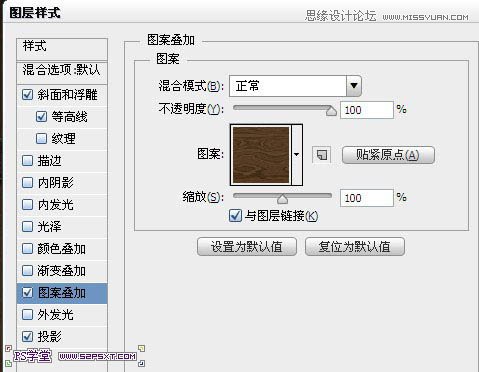The width and height of the screenshot is (479, 372).
Task: Uncheck the 投影 checkbox
Action: click(27, 336)
